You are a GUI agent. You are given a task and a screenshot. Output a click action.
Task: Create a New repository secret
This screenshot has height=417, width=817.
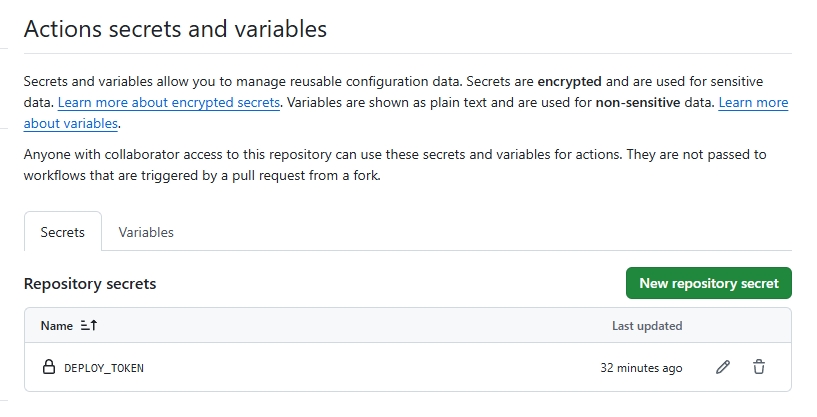pos(709,283)
